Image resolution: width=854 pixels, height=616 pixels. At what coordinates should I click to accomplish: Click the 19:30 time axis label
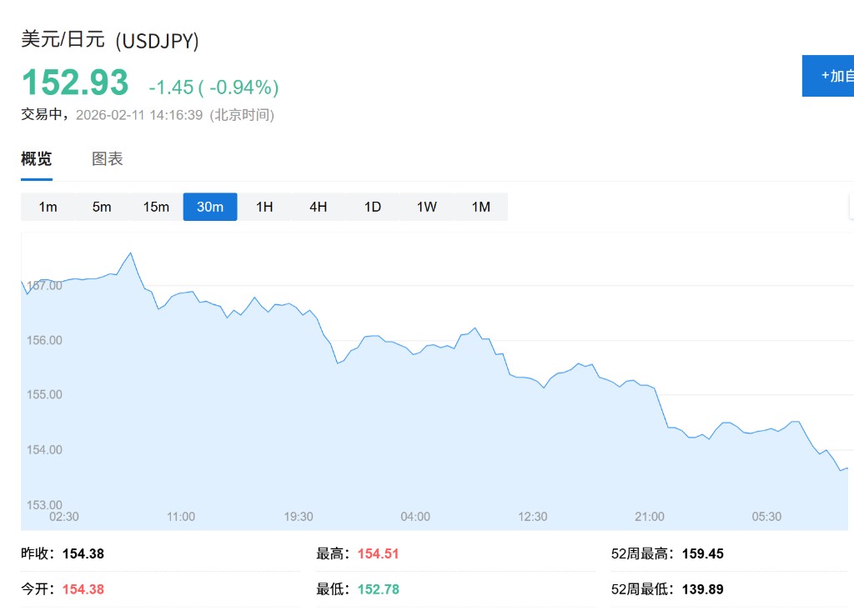point(299,517)
